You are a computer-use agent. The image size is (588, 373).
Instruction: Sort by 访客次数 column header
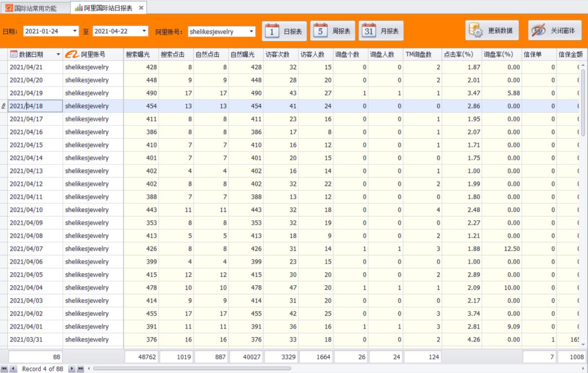coord(280,54)
